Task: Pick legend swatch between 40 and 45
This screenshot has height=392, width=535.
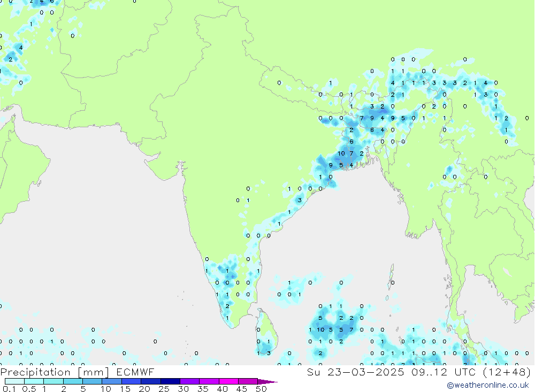Action: click(228, 381)
